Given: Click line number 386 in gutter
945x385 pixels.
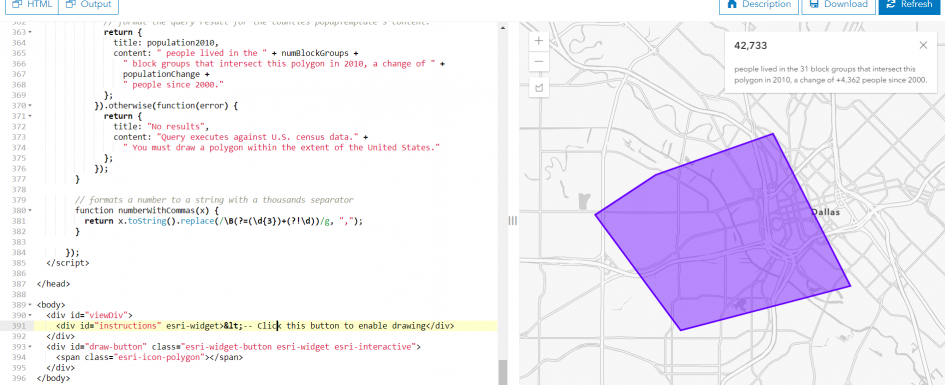Looking at the screenshot, I should [x=18, y=274].
